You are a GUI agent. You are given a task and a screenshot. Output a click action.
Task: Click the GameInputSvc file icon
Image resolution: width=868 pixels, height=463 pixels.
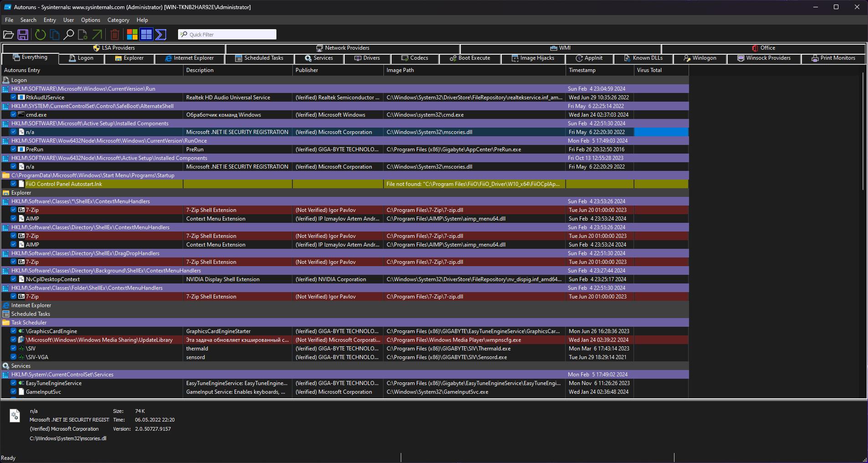(21, 392)
